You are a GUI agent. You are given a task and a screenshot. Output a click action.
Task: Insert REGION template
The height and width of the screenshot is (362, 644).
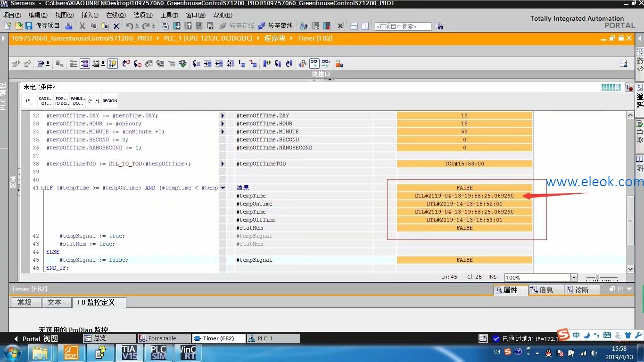110,101
